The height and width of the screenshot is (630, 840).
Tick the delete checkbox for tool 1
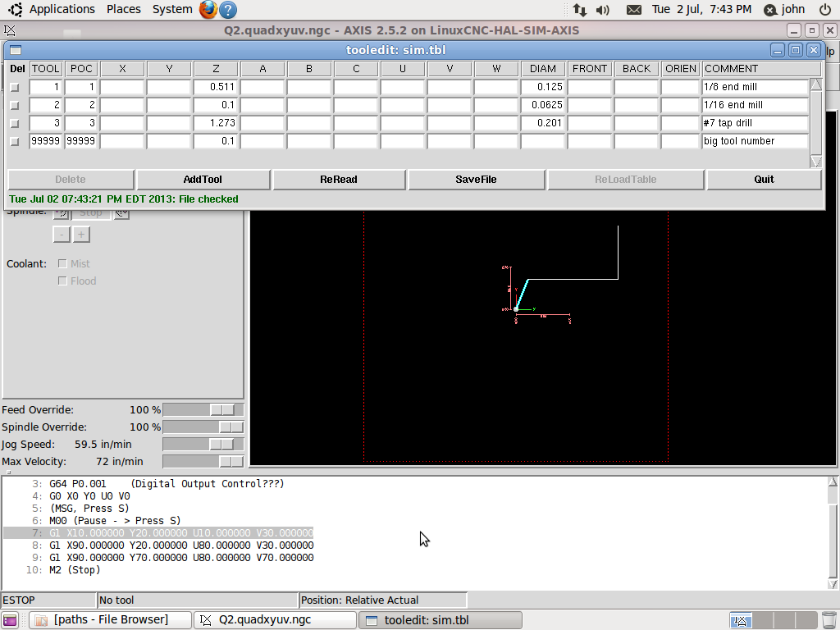click(x=15, y=87)
